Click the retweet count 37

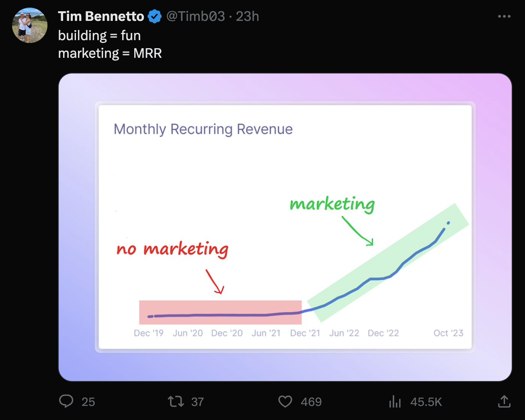point(197,402)
